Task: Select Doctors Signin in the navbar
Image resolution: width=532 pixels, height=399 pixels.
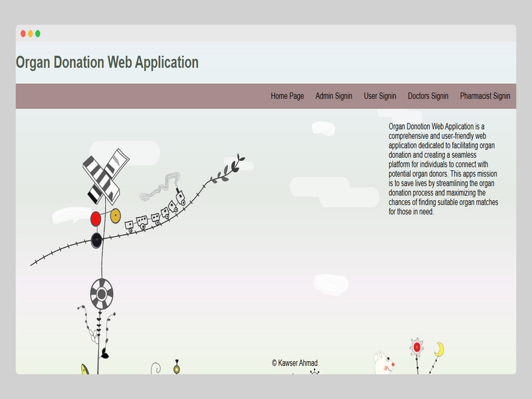Action: [428, 96]
